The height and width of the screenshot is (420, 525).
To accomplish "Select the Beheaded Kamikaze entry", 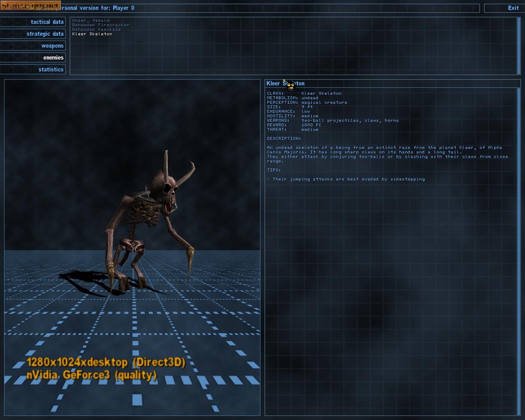I will [x=96, y=29].
